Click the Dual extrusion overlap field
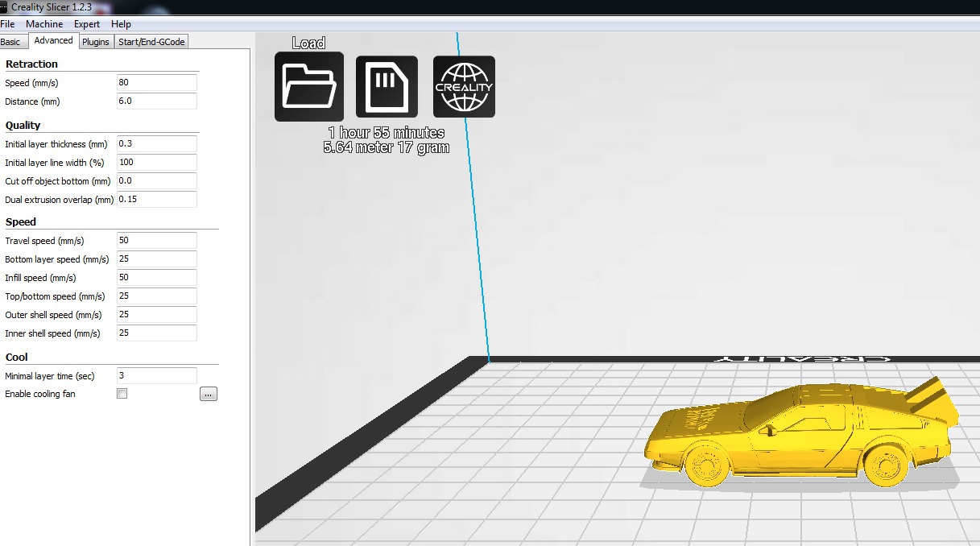This screenshot has width=980, height=546. [x=157, y=200]
